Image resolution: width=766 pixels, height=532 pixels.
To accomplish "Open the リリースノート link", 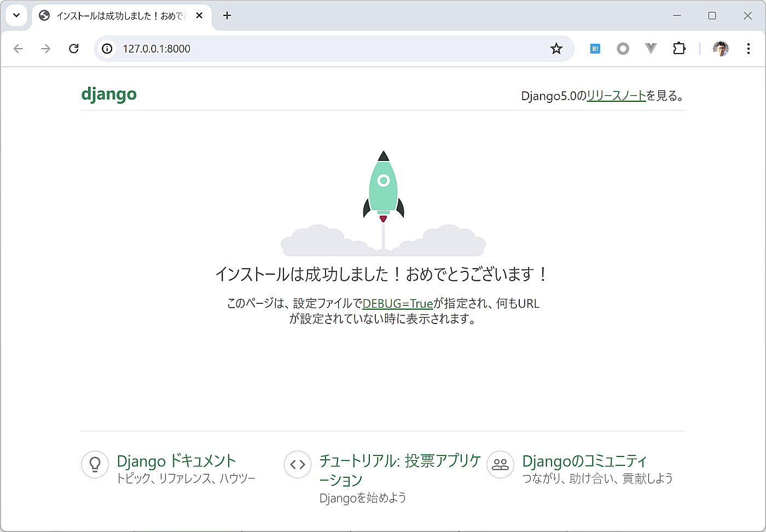I will (616, 96).
